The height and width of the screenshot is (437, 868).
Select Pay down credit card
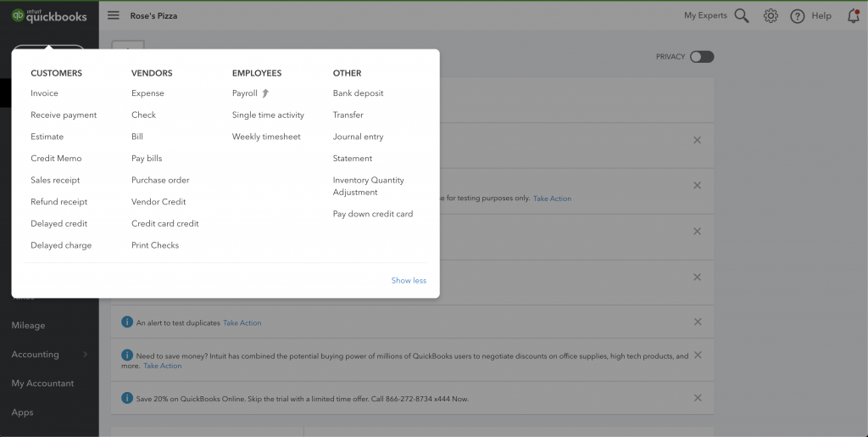pos(373,213)
